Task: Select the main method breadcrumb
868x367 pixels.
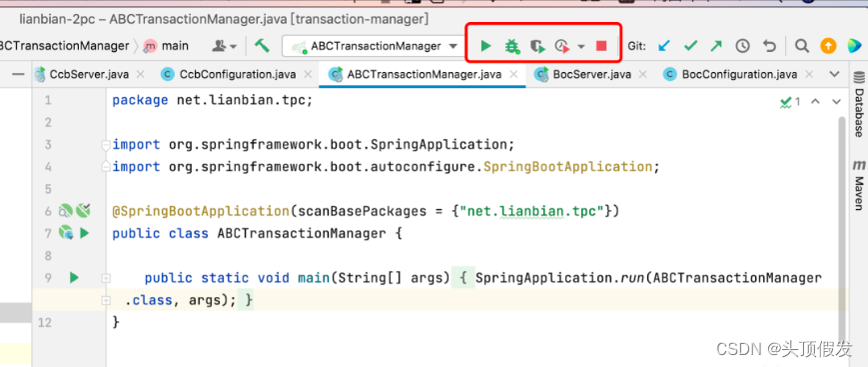Action: pos(166,46)
